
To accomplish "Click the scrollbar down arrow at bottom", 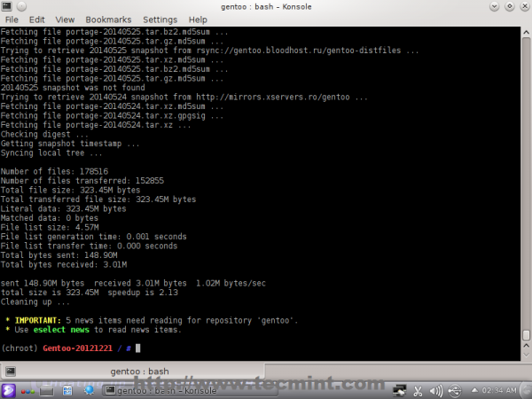I will pyautogui.click(x=526, y=355).
